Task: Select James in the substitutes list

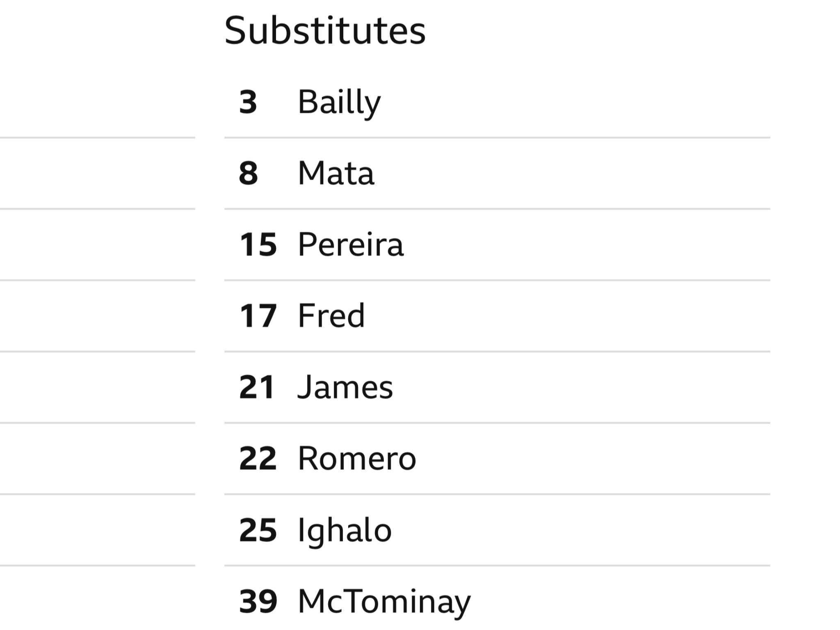Action: click(345, 387)
